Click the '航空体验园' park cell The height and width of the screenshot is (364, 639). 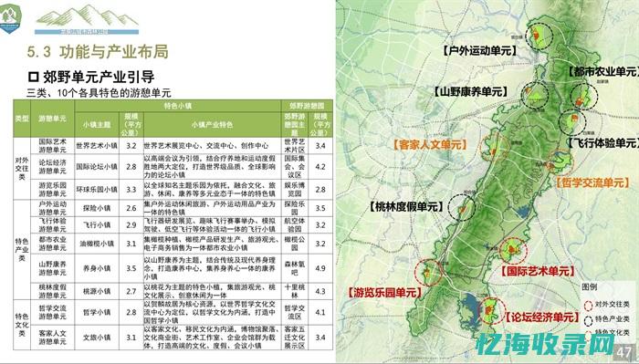coord(295,225)
